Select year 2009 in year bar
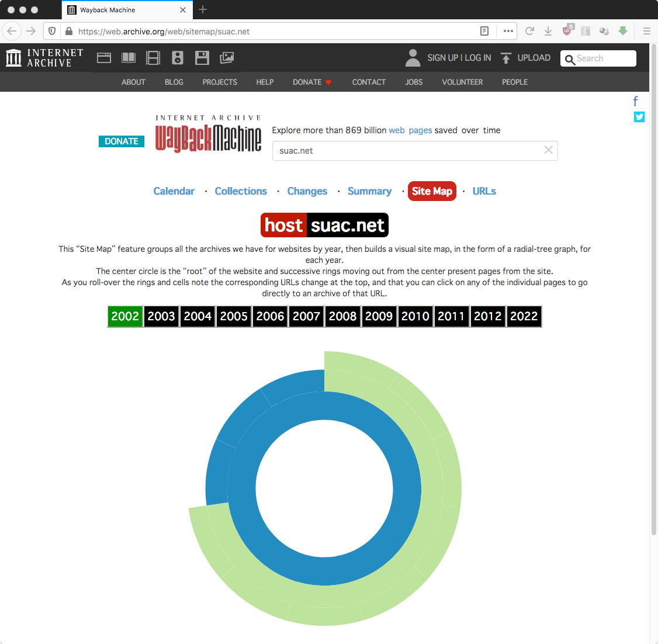 click(x=379, y=316)
